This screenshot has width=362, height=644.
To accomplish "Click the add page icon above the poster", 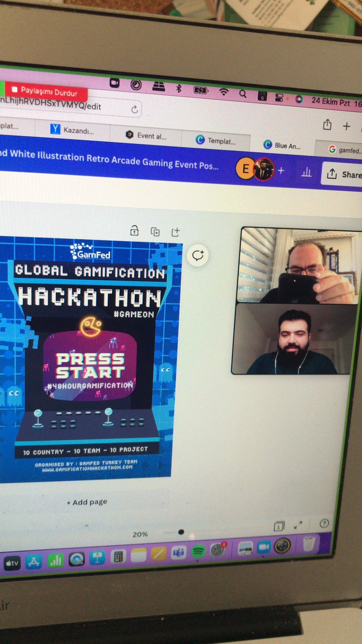I will pyautogui.click(x=175, y=232).
